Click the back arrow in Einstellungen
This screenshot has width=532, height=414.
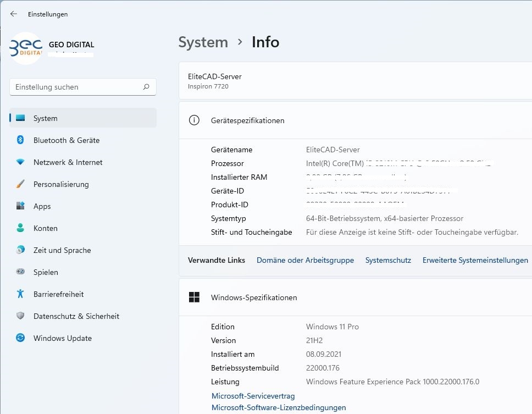(x=14, y=14)
